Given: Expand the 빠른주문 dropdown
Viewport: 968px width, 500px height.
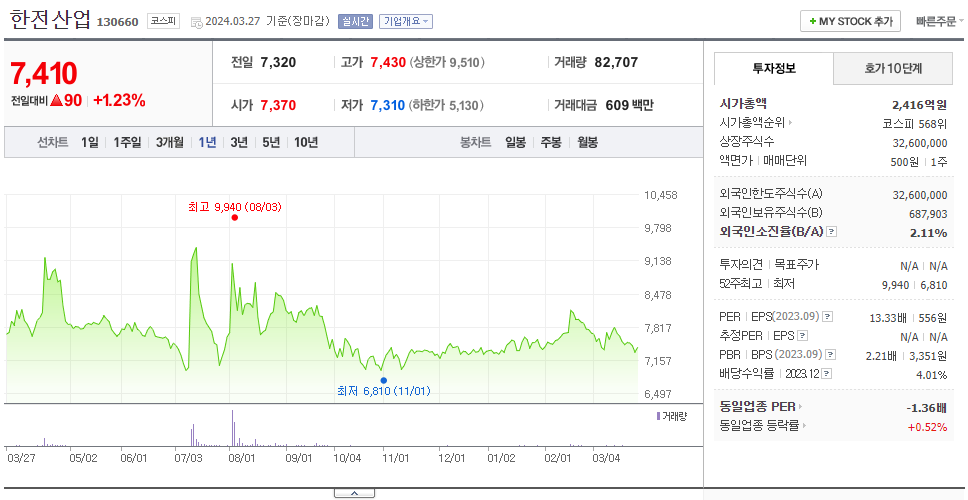Looking at the screenshot, I should [x=940, y=21].
